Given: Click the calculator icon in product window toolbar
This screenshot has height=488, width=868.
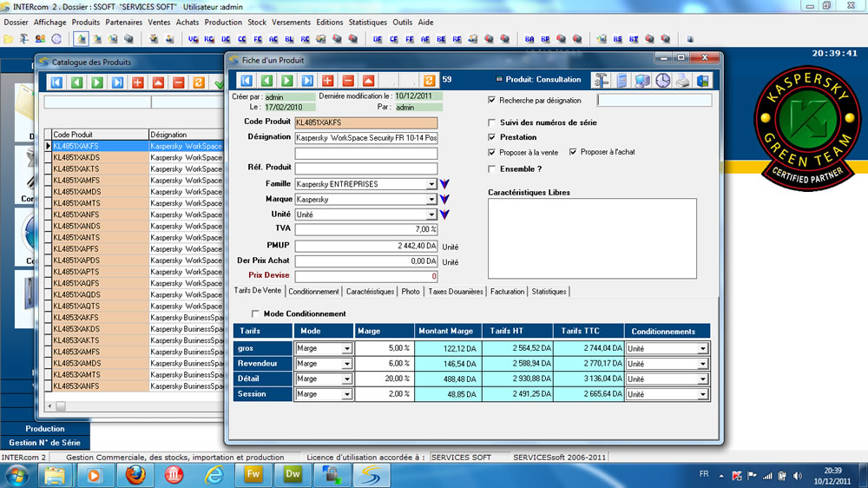Looking at the screenshot, I should (x=622, y=81).
